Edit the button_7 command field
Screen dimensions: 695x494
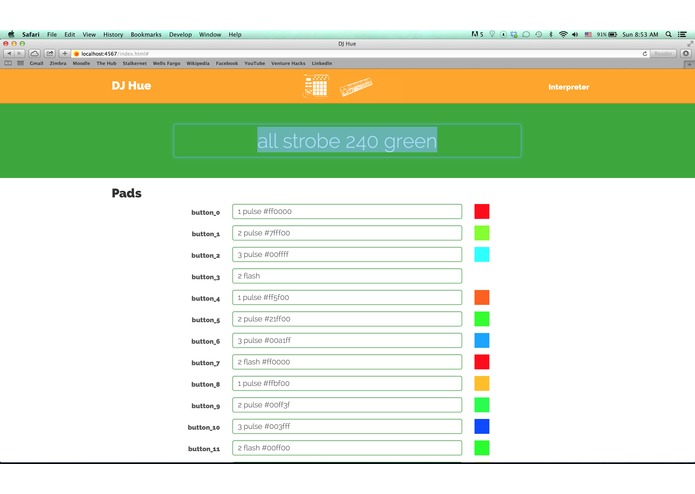(x=347, y=362)
